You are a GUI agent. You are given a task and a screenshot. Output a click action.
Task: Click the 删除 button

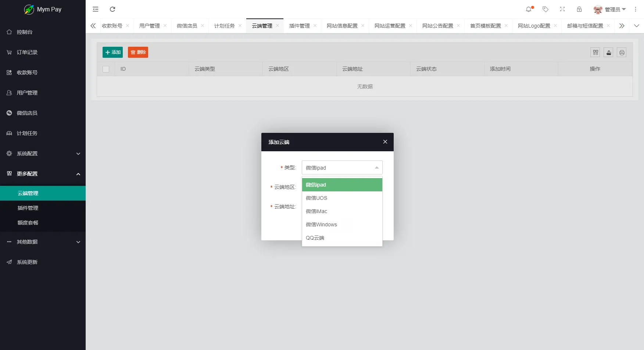(x=138, y=52)
